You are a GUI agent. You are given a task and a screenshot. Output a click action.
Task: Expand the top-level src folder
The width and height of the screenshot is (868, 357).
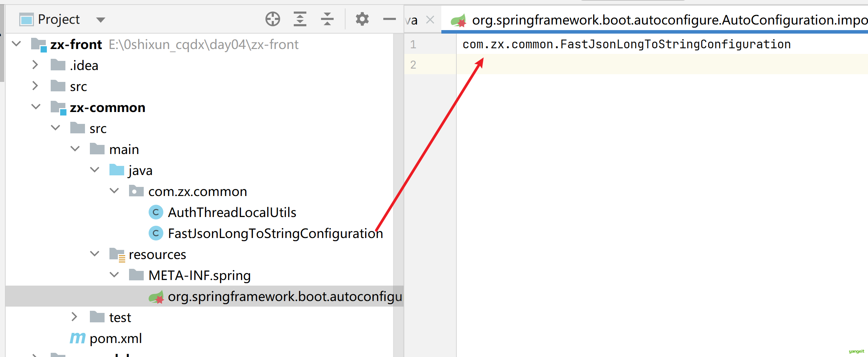[35, 86]
